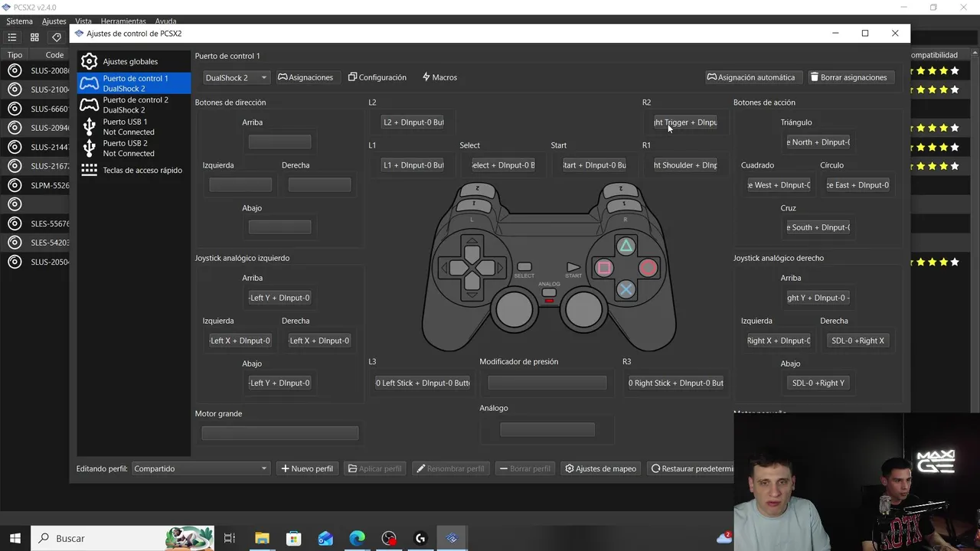
Task: Click the Tipo column header
Action: click(15, 55)
